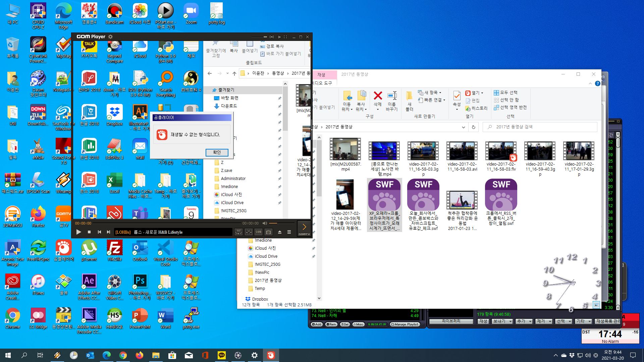This screenshot has height=362, width=644.
Task: Open the 열기 dropdown arrow in ribbon
Action: (x=482, y=93)
